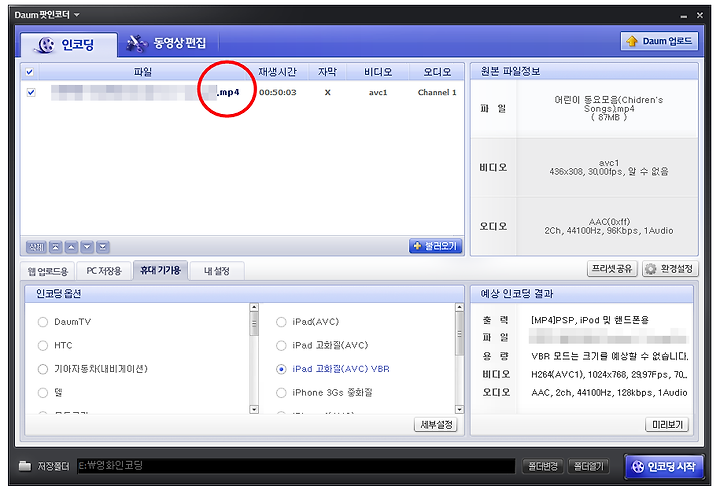Viewport: 720px width, 490px height.
Task: Click device list scrollbar down arrow
Action: point(254,409)
